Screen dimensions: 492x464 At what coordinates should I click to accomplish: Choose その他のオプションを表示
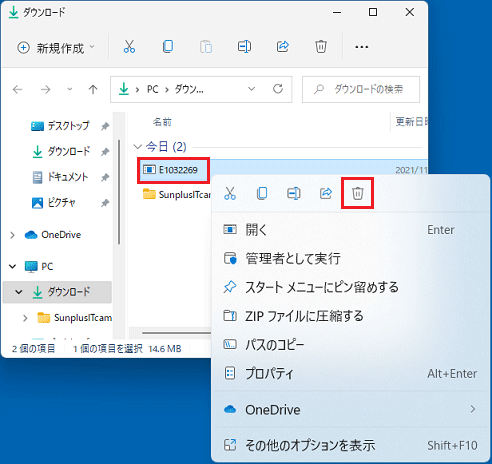(x=351, y=445)
